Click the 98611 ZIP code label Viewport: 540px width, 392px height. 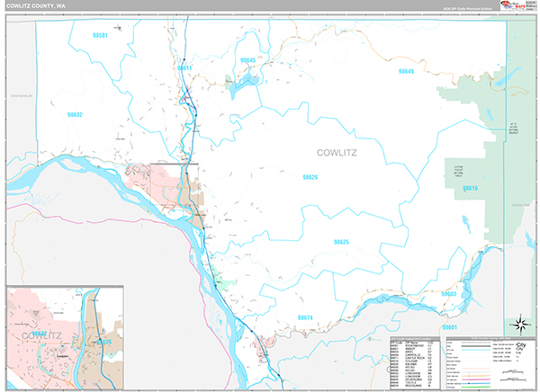point(184,67)
